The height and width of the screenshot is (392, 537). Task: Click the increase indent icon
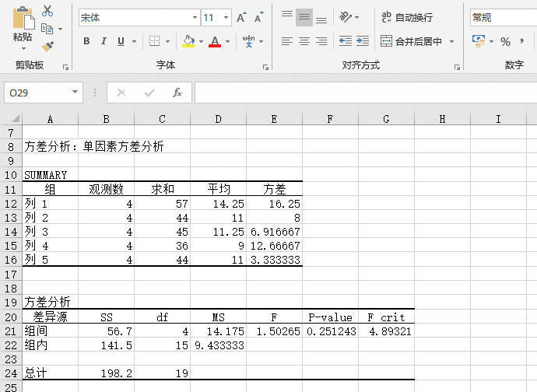363,41
